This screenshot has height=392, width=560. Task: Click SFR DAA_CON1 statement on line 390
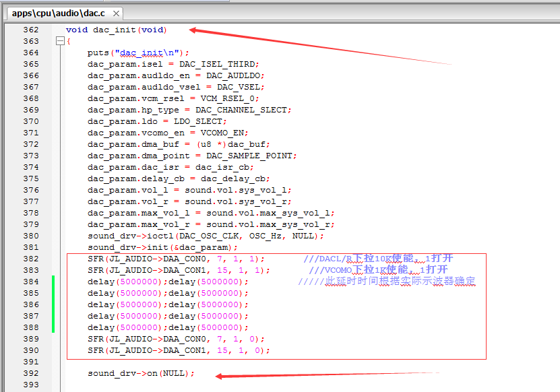point(179,350)
